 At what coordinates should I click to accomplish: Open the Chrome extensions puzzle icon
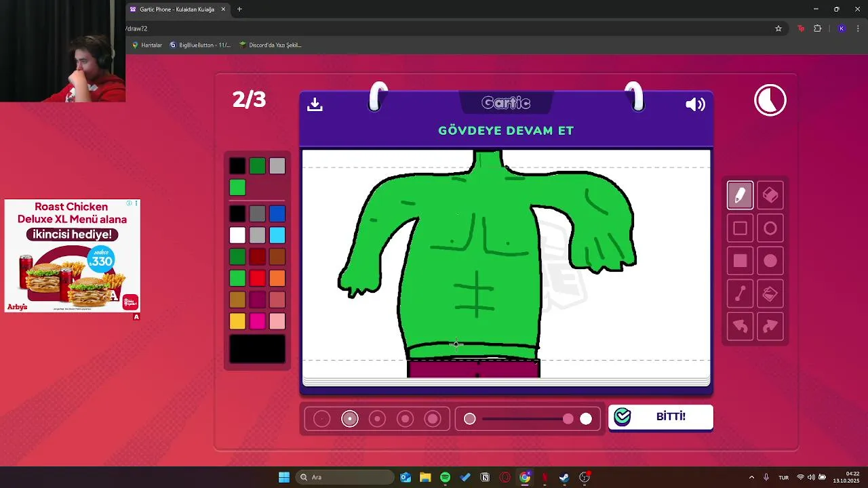818,28
